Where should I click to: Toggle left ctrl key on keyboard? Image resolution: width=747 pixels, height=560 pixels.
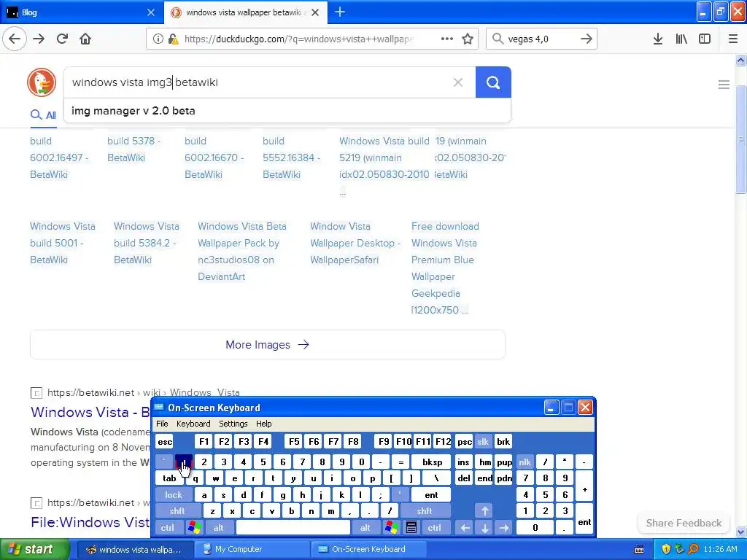pos(167,528)
